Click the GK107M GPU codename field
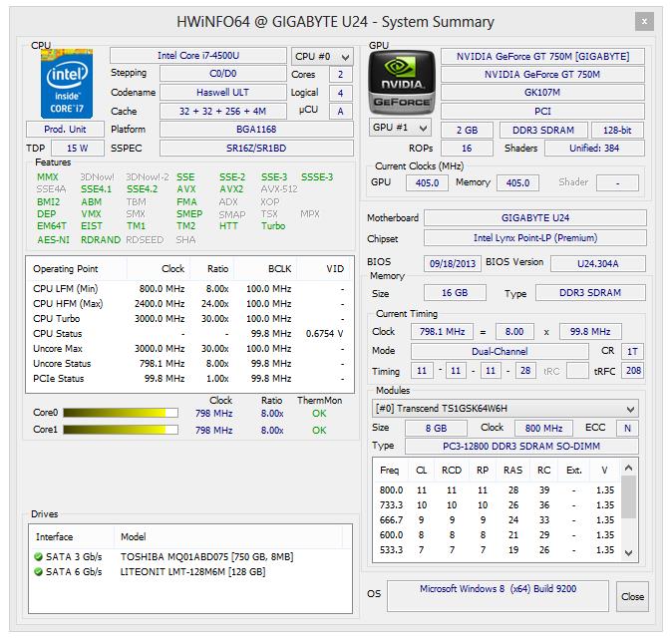This screenshot has width=672, height=641. [x=542, y=92]
